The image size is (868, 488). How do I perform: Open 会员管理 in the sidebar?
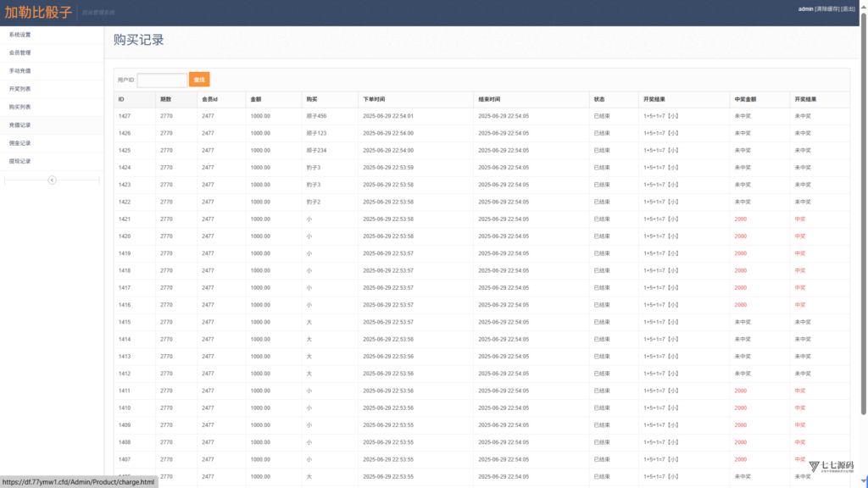pyautogui.click(x=20, y=53)
